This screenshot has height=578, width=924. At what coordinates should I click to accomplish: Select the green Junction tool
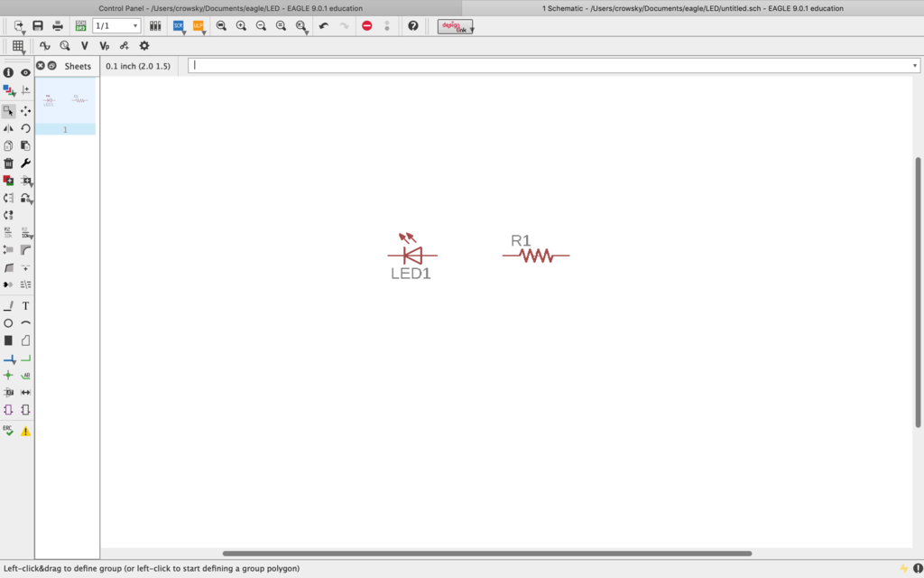pos(8,375)
